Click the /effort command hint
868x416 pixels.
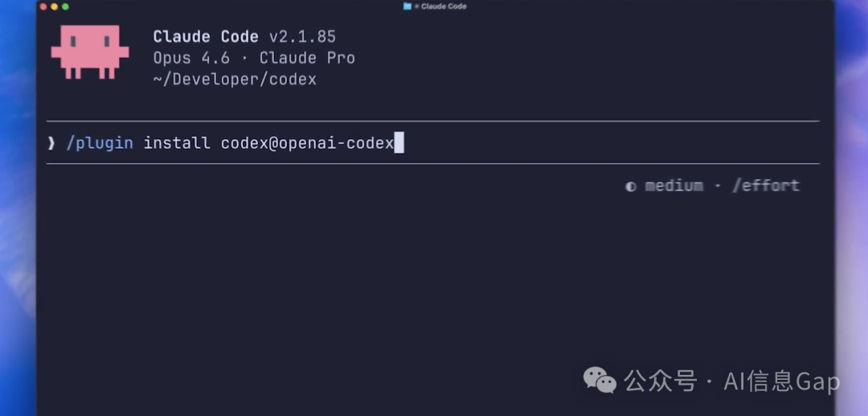pos(765,186)
